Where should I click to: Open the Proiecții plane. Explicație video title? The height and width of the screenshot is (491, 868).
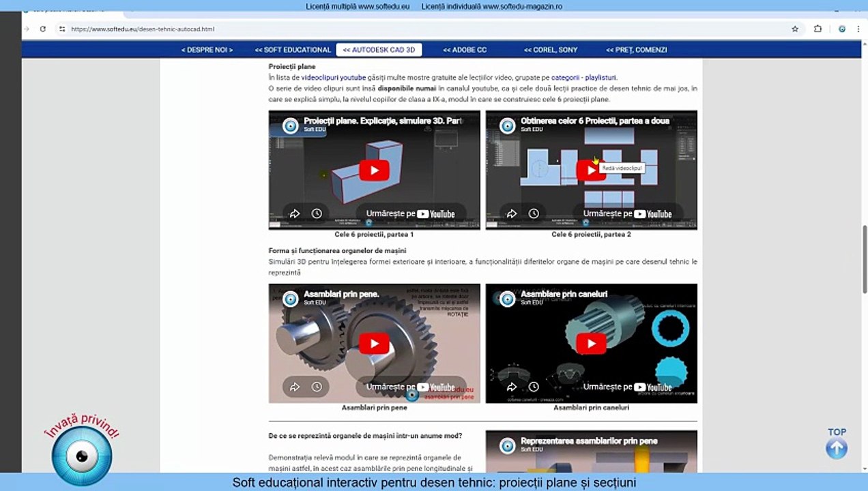[383, 121]
